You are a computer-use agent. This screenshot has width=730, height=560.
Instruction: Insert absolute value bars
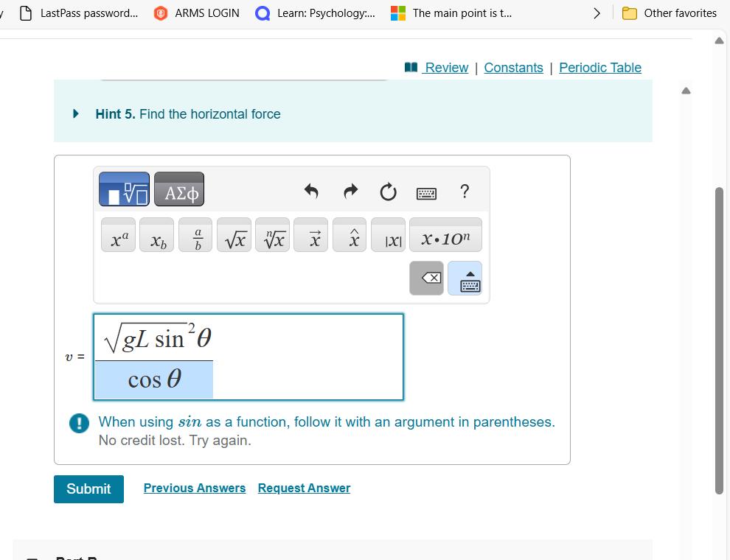(x=388, y=235)
